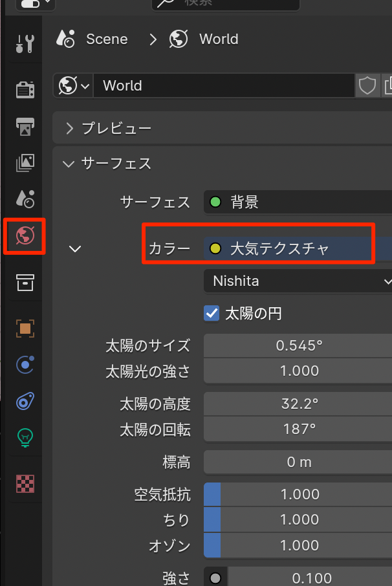Click the 大気テクスチャ color button
This screenshot has height=586, width=392.
(298, 248)
